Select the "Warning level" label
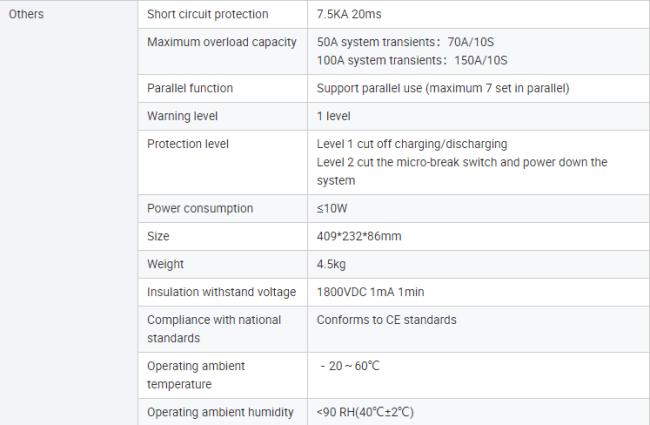650x425 pixels. 182,116
